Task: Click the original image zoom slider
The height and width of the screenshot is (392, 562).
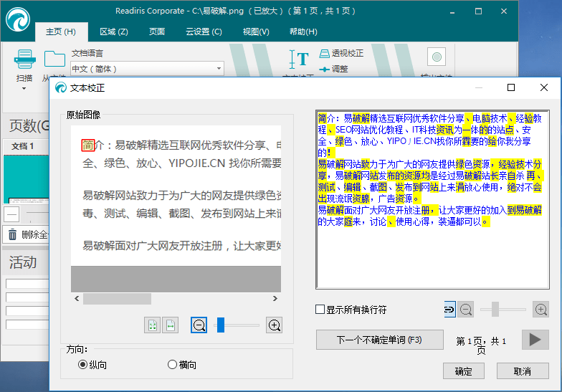Action: [x=221, y=325]
